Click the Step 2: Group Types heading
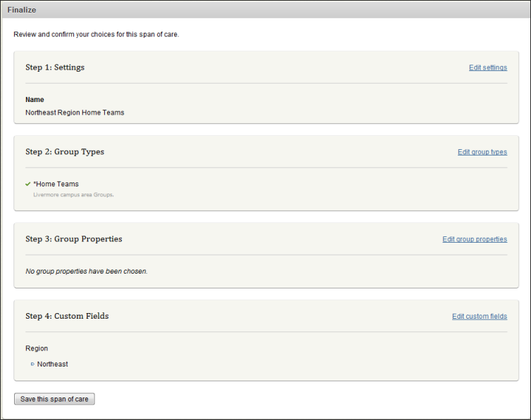Screen dimensions: 531x420 65,152
